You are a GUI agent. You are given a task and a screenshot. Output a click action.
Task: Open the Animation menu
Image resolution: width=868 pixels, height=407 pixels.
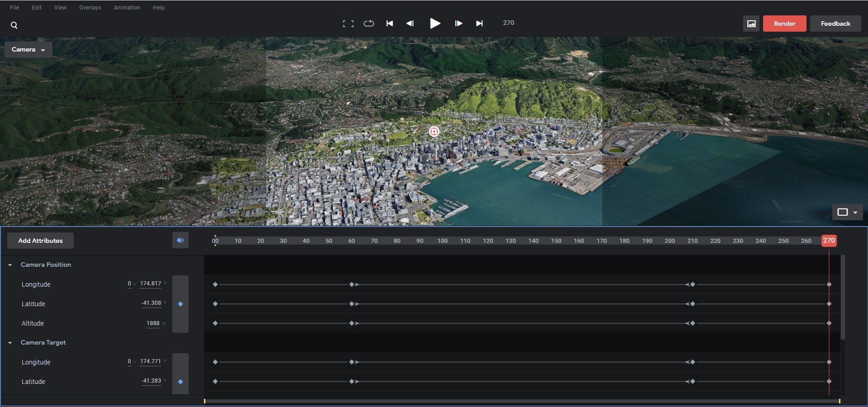pyautogui.click(x=127, y=8)
